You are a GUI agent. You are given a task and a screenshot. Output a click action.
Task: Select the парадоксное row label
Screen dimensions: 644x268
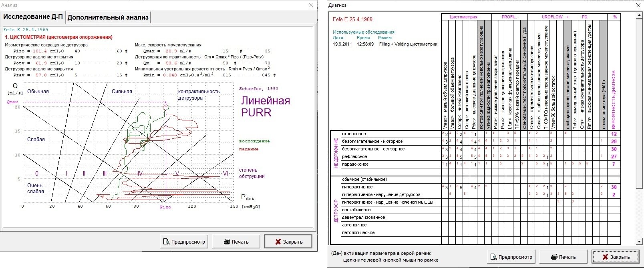[x=355, y=164]
